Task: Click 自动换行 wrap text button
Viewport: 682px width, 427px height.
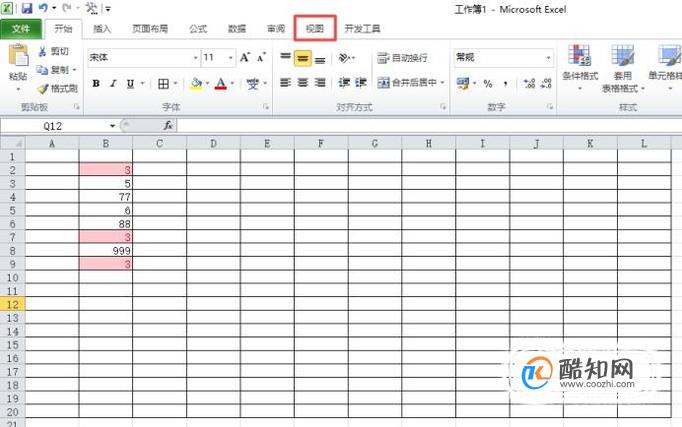Action: (x=402, y=57)
